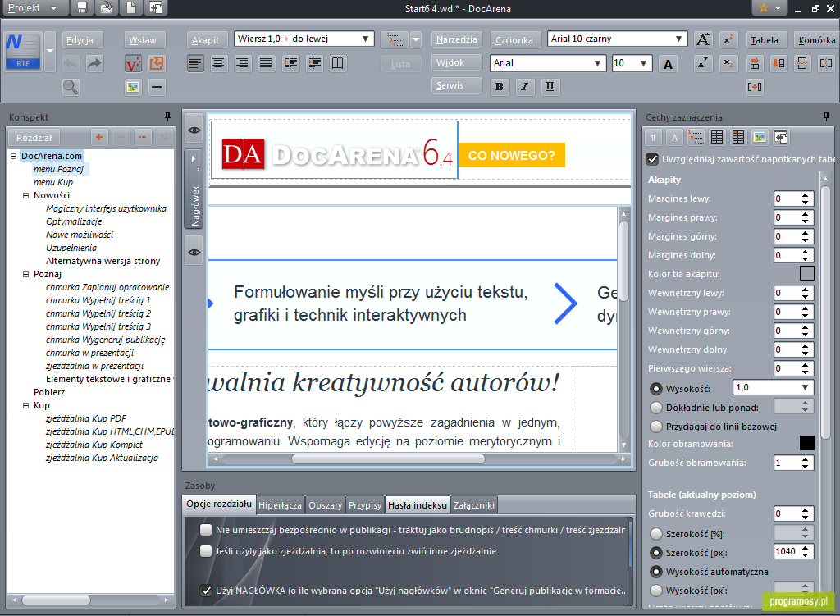This screenshot has height=616, width=840.
Task: Switch to the Obszary tab
Action: 325,504
